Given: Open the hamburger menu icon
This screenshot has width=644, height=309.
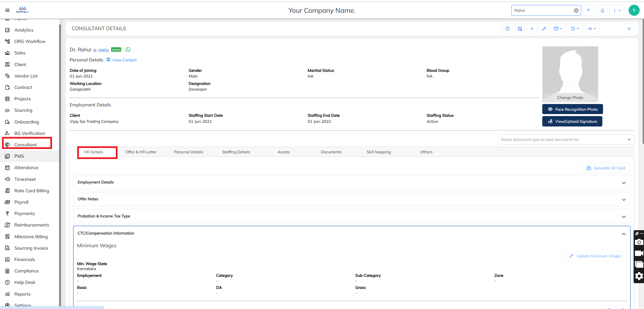Looking at the screenshot, I should tap(7, 10).
